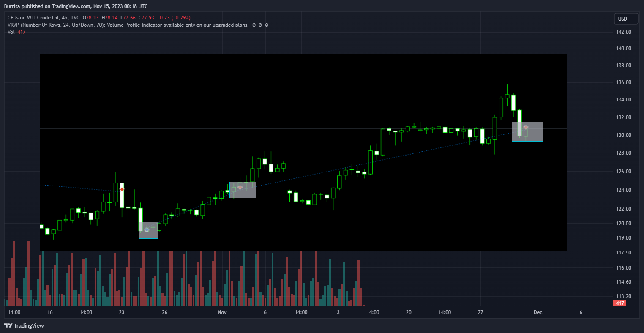This screenshot has width=644, height=333.
Task: Click the 136.00 price axis label
Action: [x=624, y=82]
